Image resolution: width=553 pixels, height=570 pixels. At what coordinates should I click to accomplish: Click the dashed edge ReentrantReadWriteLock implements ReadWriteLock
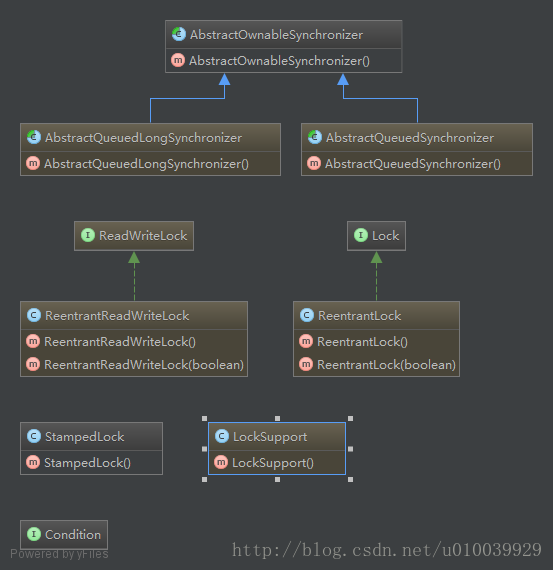point(134,276)
